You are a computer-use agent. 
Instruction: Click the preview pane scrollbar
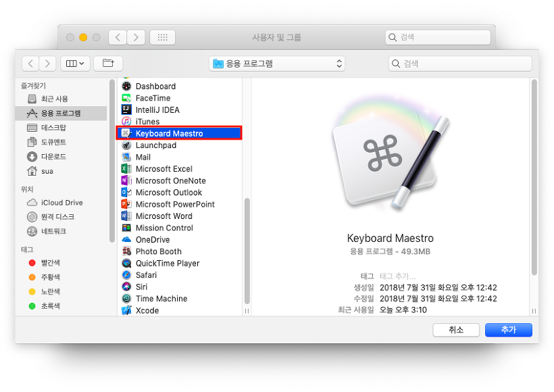point(534,176)
